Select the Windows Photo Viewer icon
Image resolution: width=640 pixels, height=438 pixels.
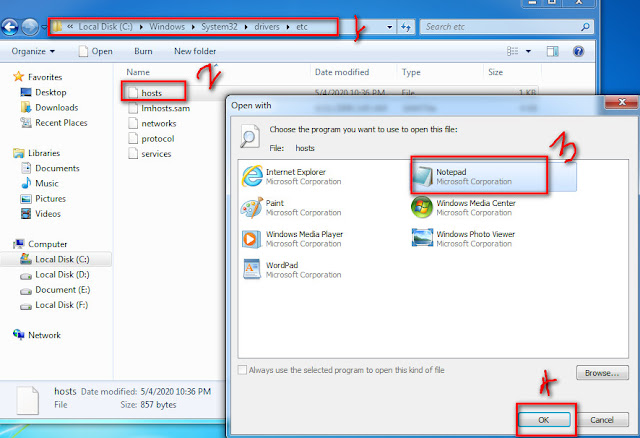tap(422, 238)
